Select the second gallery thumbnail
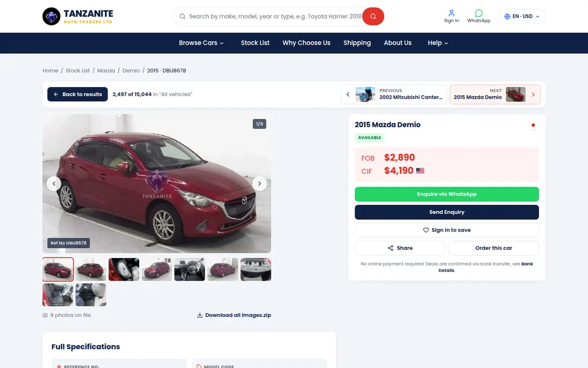The image size is (588, 368). 91,269
